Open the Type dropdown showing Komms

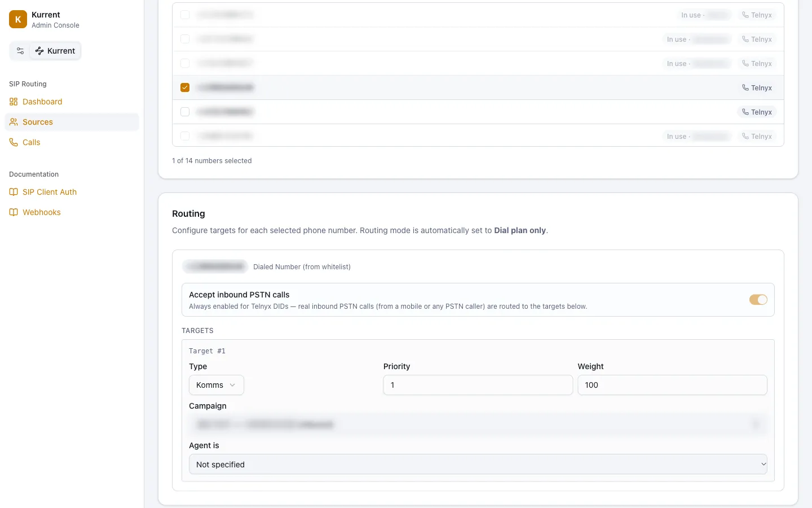[x=217, y=385]
